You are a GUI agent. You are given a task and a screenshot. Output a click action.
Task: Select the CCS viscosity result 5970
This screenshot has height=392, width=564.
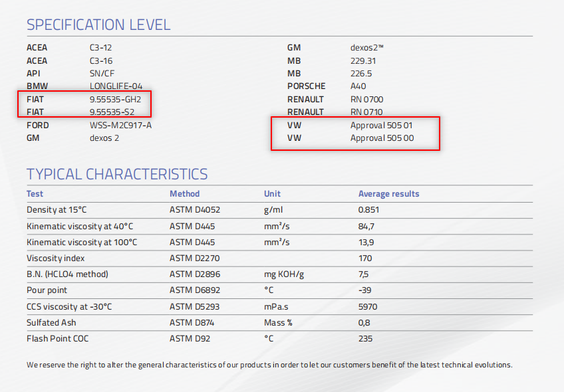(368, 306)
